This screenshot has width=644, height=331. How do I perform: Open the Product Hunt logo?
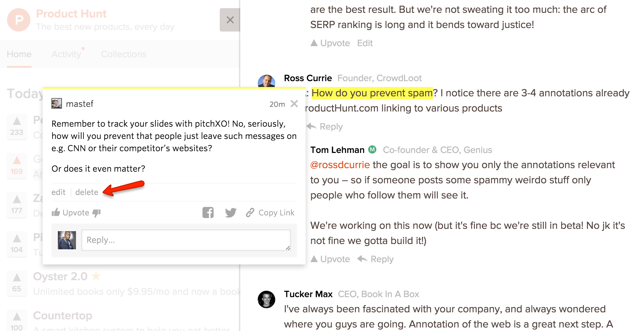coord(19,20)
